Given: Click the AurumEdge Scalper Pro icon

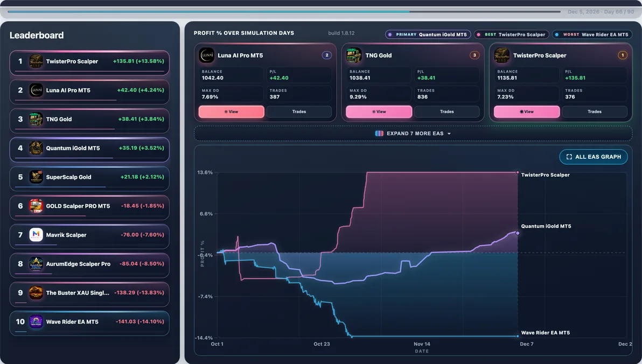Looking at the screenshot, I should tap(36, 264).
